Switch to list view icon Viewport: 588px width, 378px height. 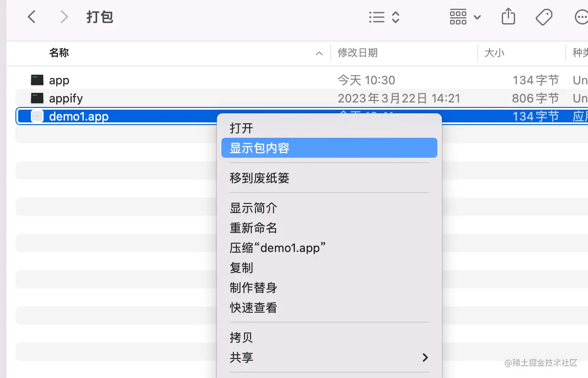point(377,17)
